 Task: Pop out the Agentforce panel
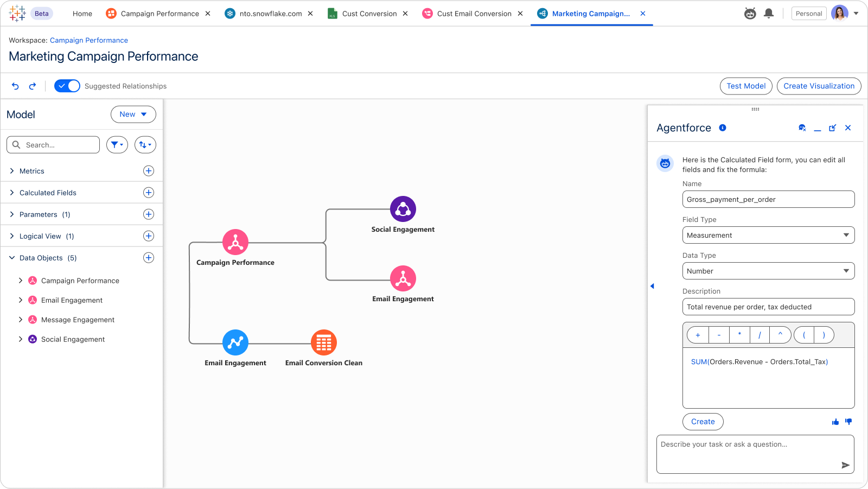833,128
